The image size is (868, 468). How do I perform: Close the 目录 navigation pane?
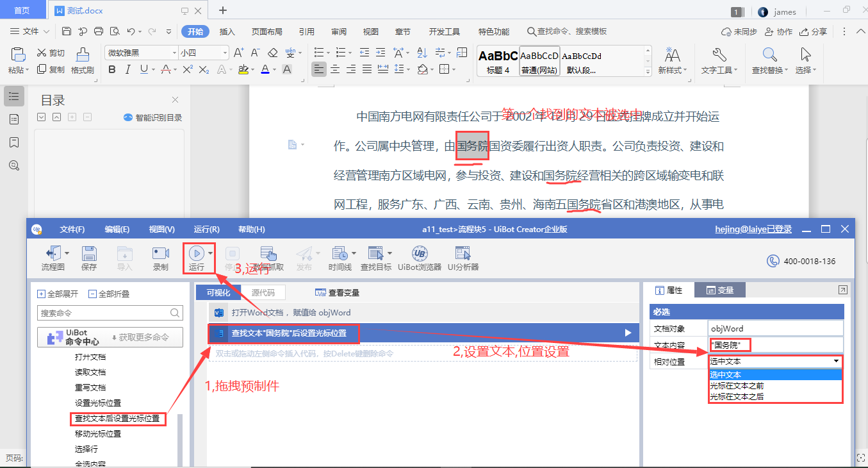point(175,100)
